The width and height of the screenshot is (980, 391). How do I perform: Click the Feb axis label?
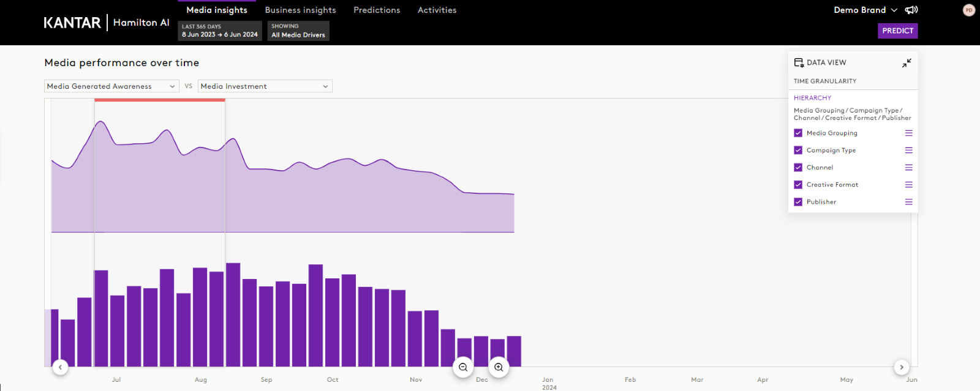click(630, 380)
